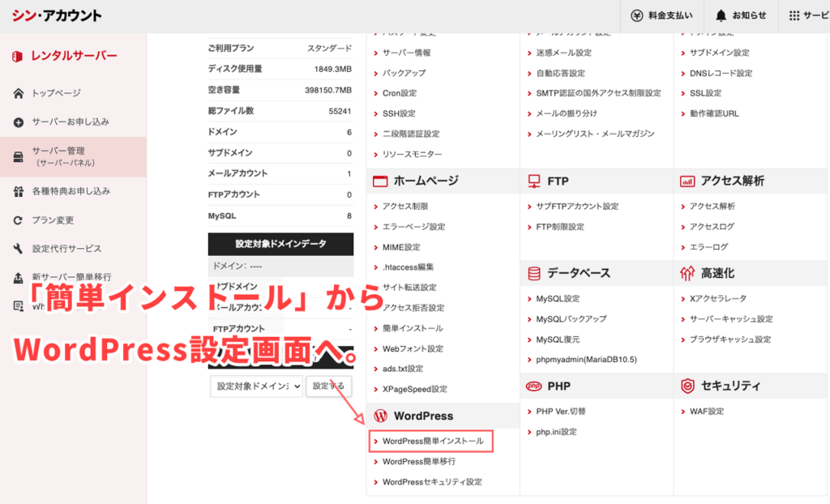Open トップページ in the sidebar
The height and width of the screenshot is (504, 830).
tap(56, 93)
